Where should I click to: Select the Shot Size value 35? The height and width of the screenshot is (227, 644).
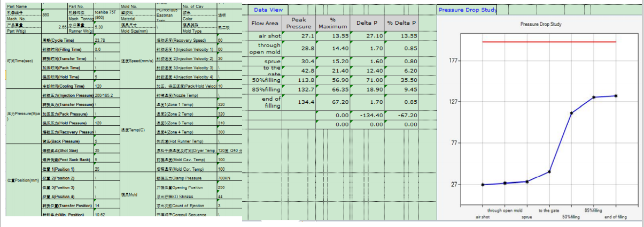pyautogui.click(x=106, y=150)
